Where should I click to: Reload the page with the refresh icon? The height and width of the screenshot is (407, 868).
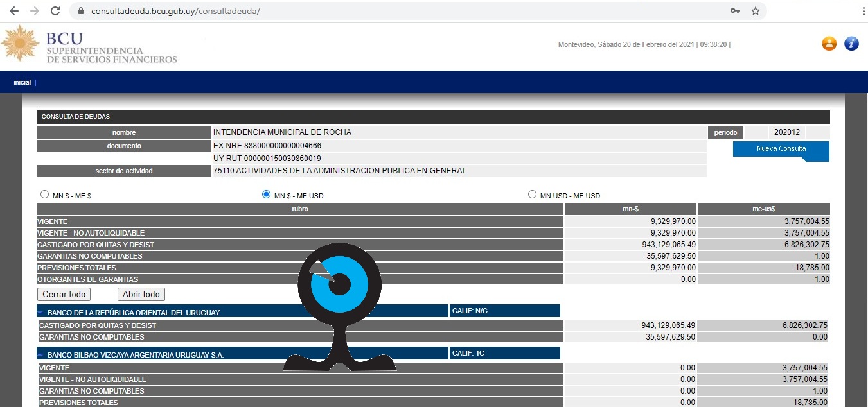pyautogui.click(x=55, y=11)
